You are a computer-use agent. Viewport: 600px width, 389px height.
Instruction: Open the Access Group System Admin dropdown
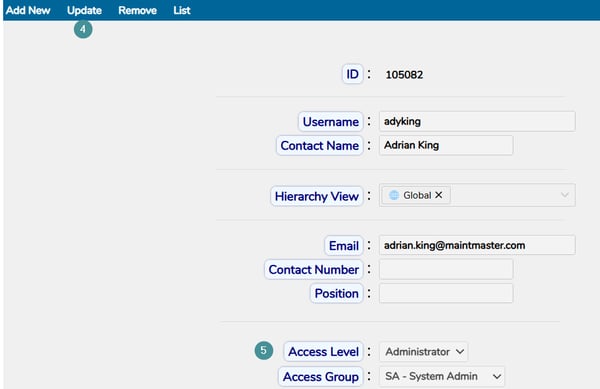tap(442, 376)
